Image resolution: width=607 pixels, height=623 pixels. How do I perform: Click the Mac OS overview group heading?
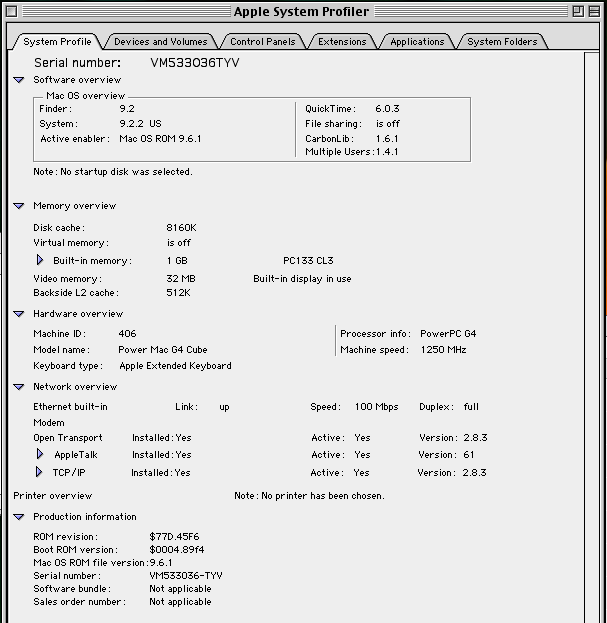[x=85, y=96]
